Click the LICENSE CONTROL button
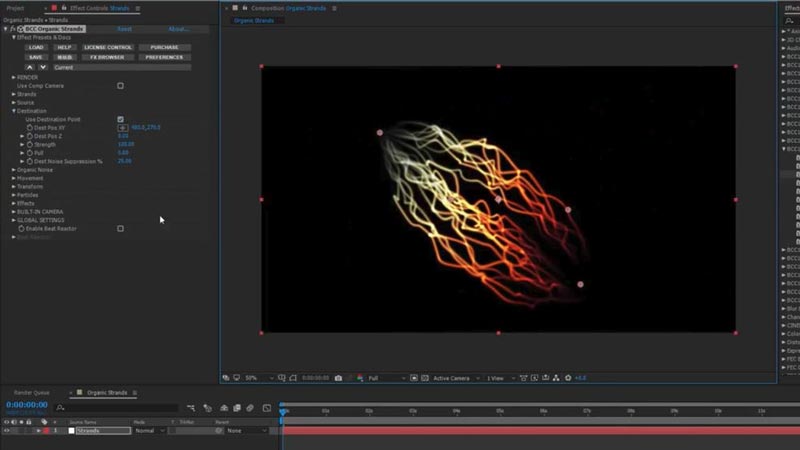 tap(108, 47)
